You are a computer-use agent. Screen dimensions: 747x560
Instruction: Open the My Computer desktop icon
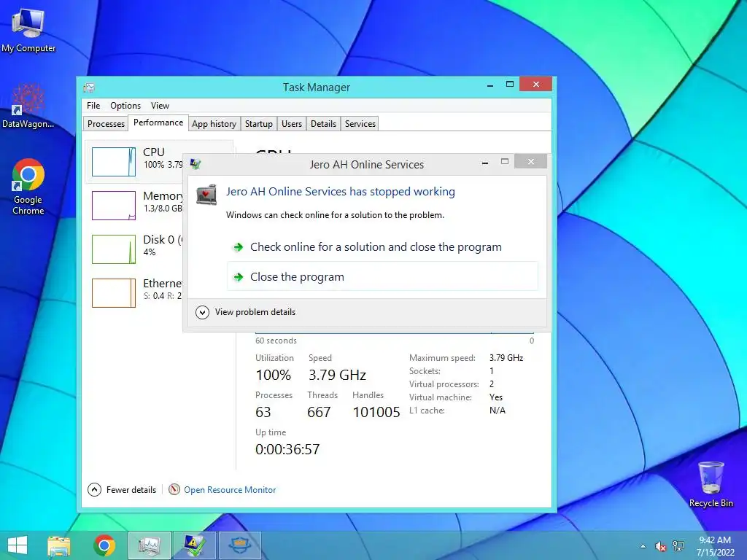(x=28, y=31)
